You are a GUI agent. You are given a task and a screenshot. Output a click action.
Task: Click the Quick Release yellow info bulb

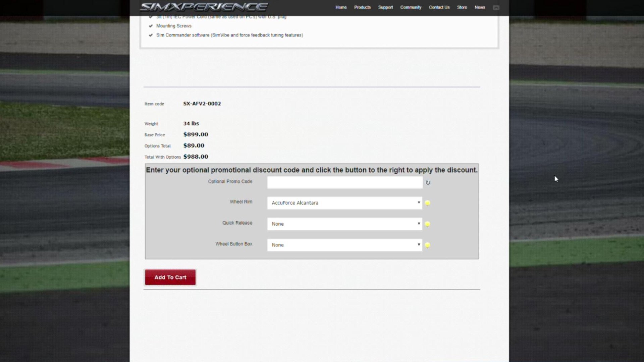coord(427,224)
